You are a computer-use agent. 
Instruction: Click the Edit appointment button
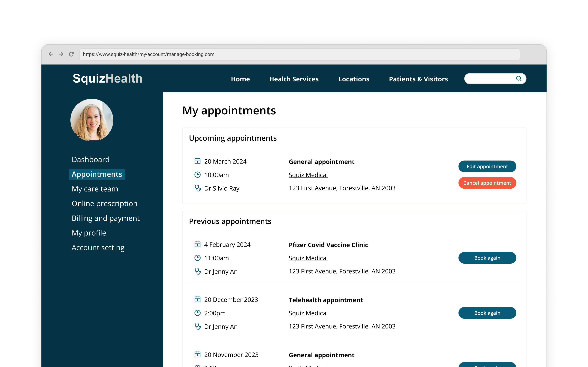click(x=487, y=166)
